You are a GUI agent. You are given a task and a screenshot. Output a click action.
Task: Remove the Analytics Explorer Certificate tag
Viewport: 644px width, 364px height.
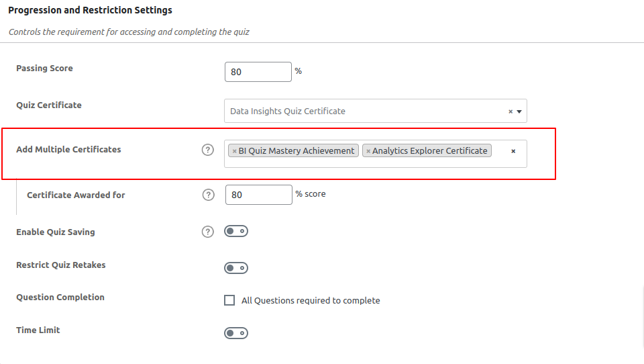click(x=368, y=151)
